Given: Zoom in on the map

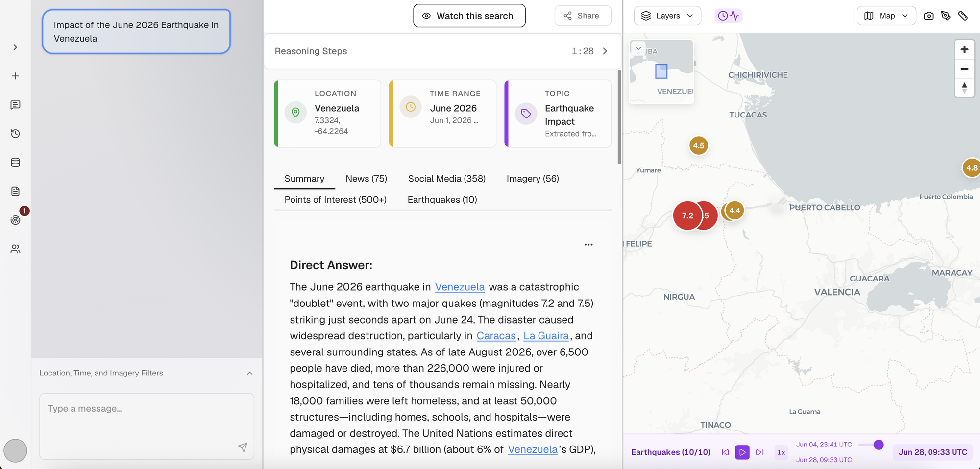Looking at the screenshot, I should pos(964,49).
